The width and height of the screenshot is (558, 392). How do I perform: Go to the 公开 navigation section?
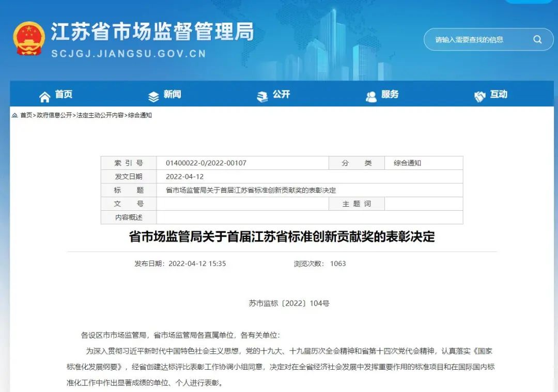tap(281, 95)
